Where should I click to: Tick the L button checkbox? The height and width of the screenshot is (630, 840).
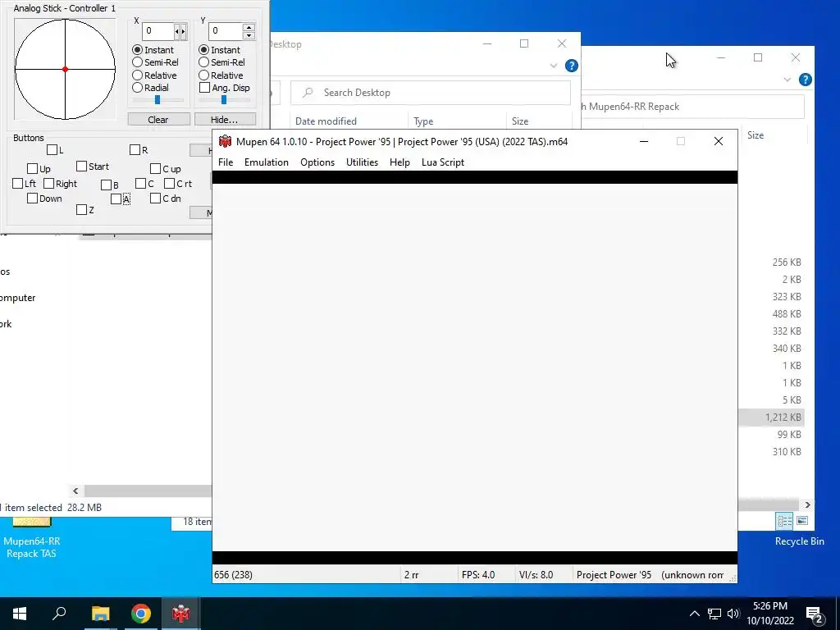coord(52,150)
